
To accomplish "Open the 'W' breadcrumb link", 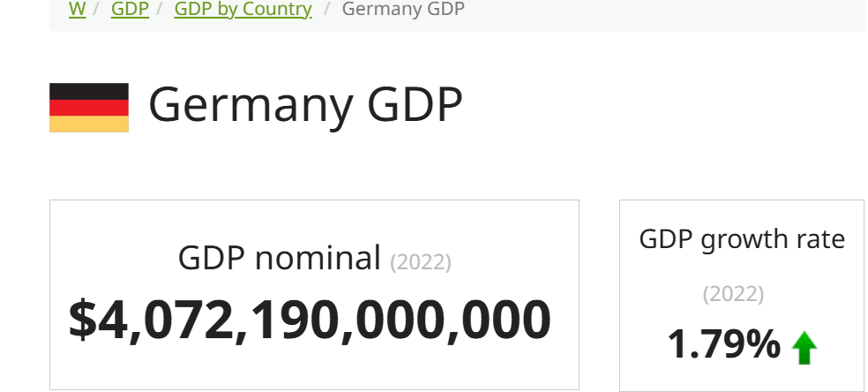I will pyautogui.click(x=77, y=9).
